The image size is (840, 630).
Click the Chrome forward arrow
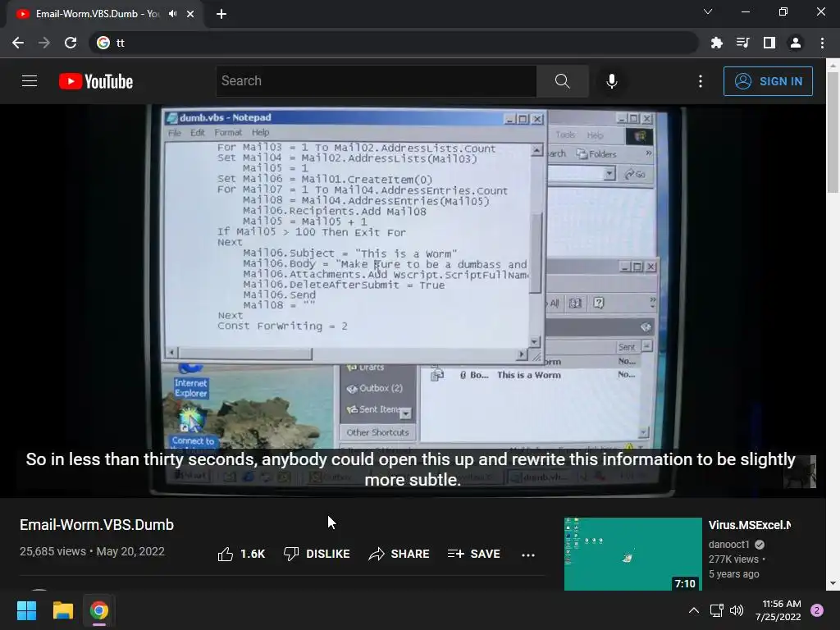click(44, 43)
